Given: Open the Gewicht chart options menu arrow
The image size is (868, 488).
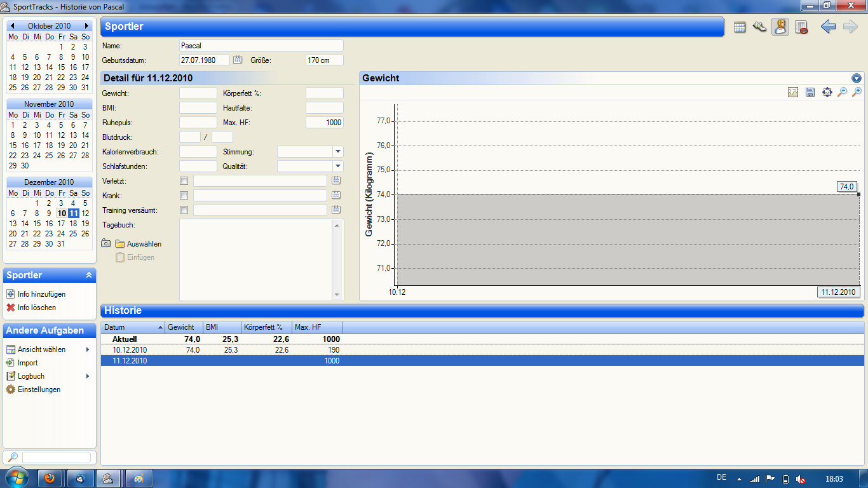Looking at the screenshot, I should pos(857,78).
